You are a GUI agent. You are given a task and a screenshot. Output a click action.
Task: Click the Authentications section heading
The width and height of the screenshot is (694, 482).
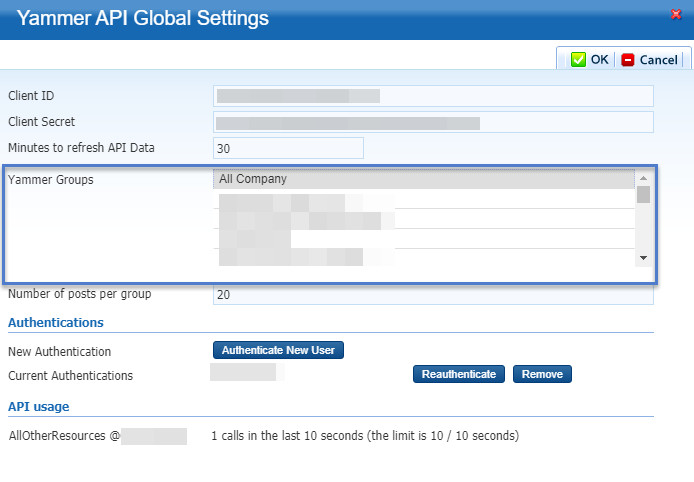[56, 323]
